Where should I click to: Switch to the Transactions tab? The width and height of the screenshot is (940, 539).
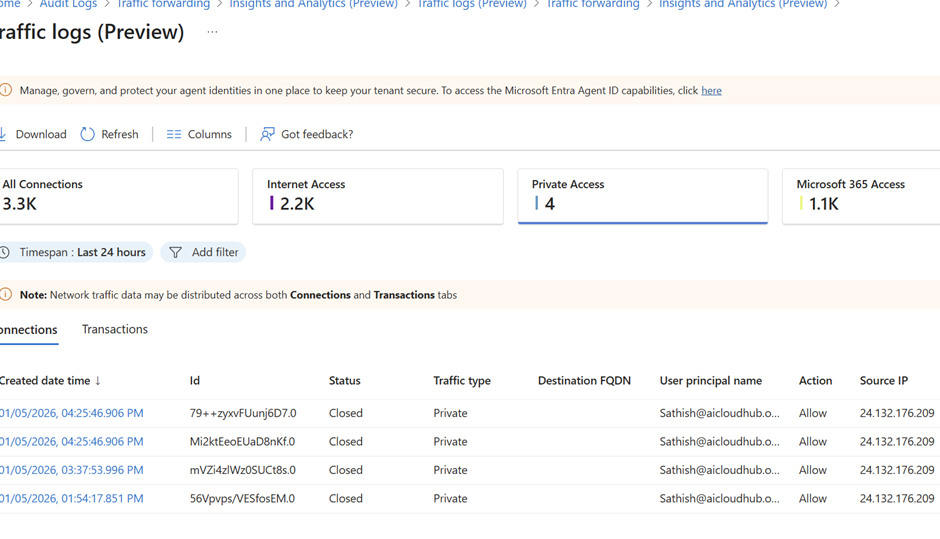coord(115,329)
